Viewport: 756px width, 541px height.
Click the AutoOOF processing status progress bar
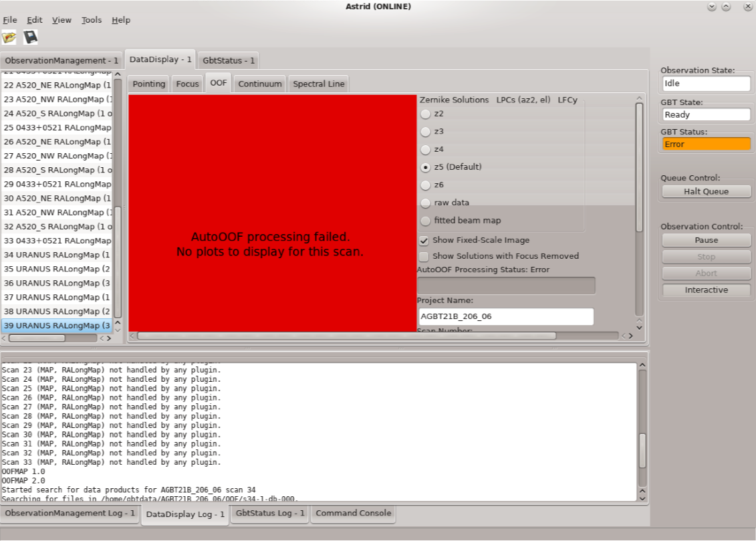pyautogui.click(x=506, y=286)
